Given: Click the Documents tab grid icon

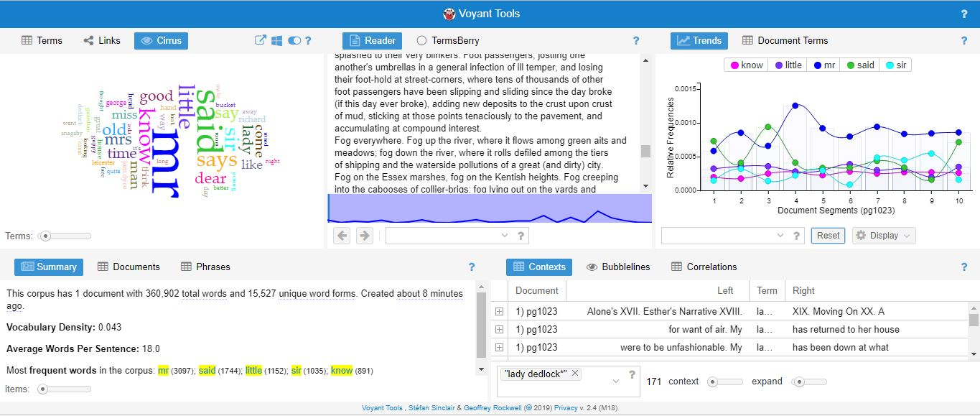Looking at the screenshot, I should 103,267.
